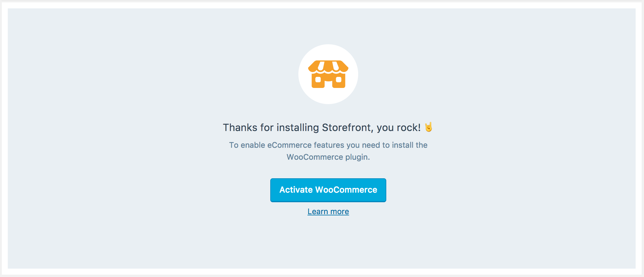
Task: Click the striped awning of the shop icon
Action: click(x=328, y=66)
